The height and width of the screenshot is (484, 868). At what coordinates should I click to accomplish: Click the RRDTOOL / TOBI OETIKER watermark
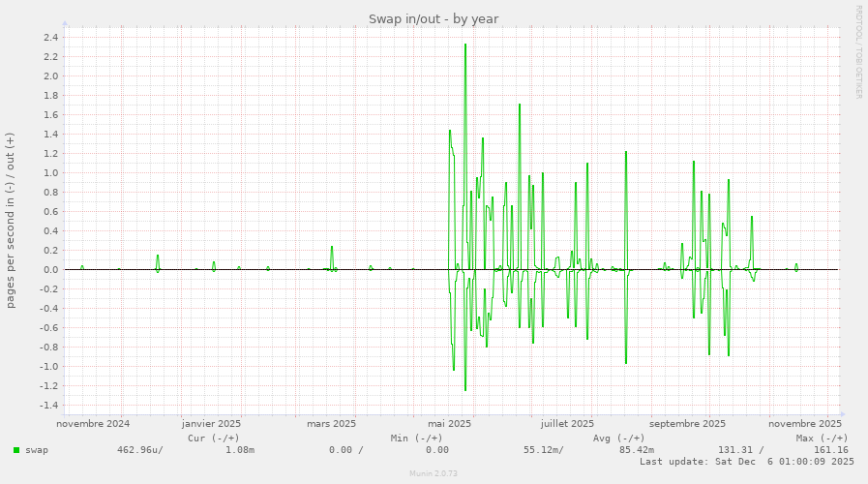858,52
